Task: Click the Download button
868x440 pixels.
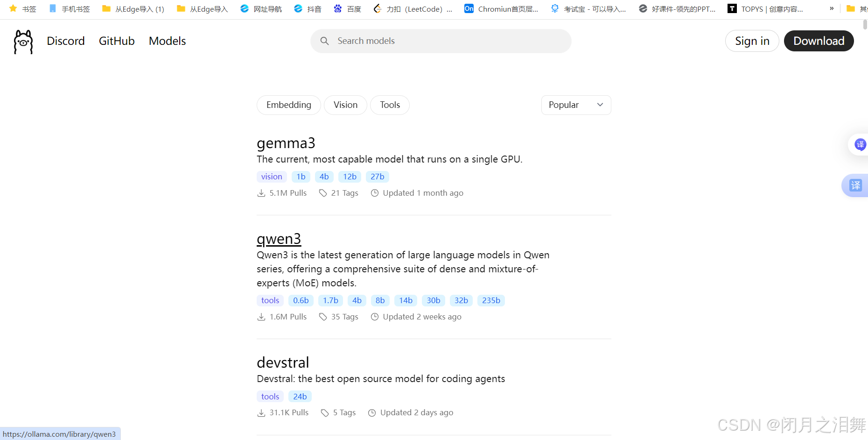Action: click(x=819, y=41)
